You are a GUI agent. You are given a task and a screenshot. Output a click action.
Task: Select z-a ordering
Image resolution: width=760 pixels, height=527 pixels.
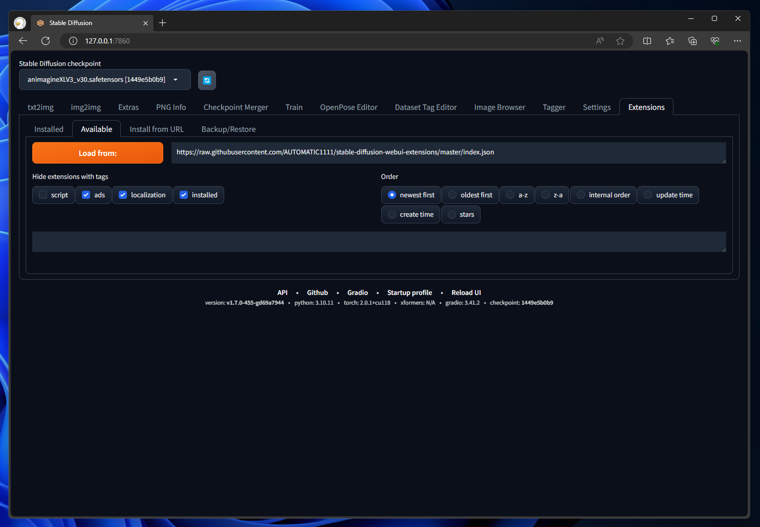click(x=552, y=195)
